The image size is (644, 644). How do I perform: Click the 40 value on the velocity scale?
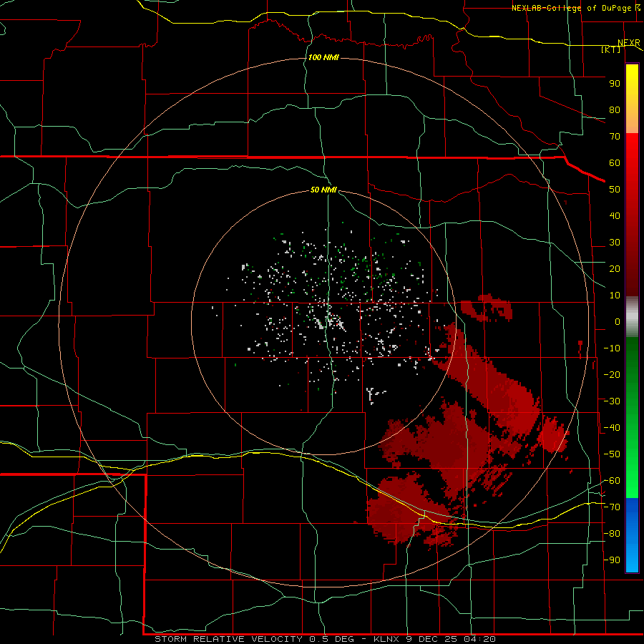tap(615, 215)
